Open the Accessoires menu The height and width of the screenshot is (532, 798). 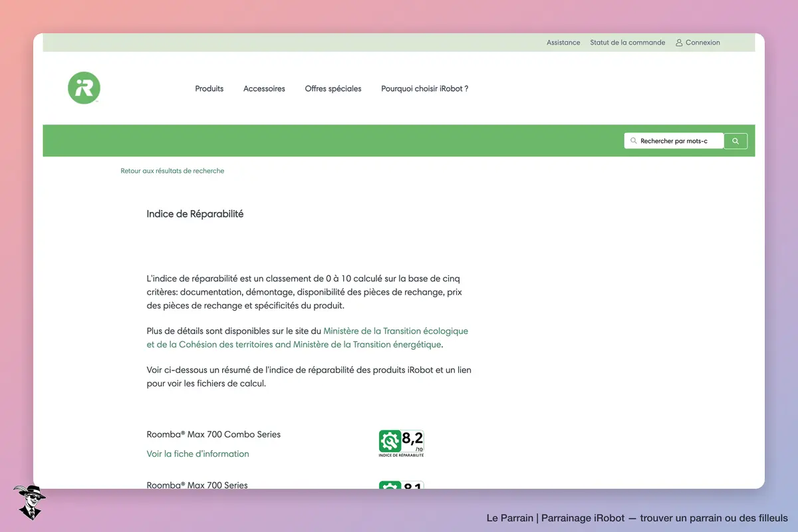[264, 88]
